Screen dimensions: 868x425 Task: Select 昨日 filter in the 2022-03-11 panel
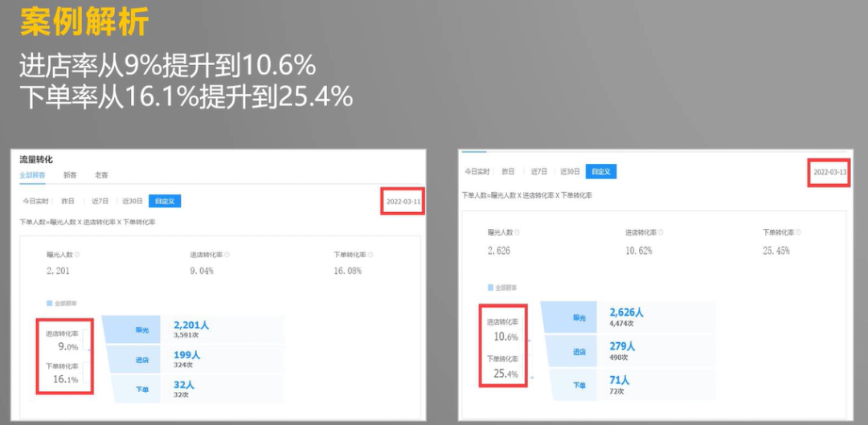click(68, 202)
